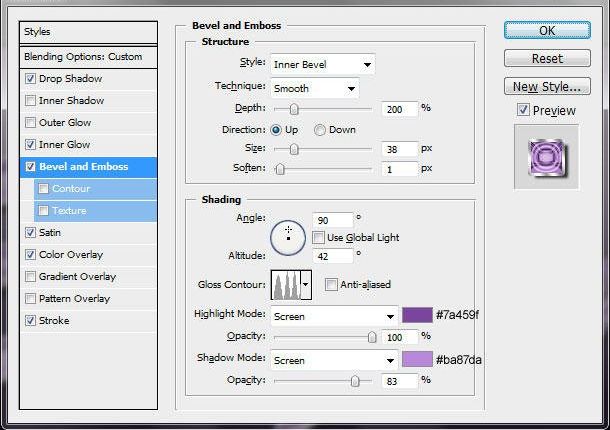Click the Shadow Opacity slider handle
This screenshot has width=610, height=430.
(x=355, y=381)
